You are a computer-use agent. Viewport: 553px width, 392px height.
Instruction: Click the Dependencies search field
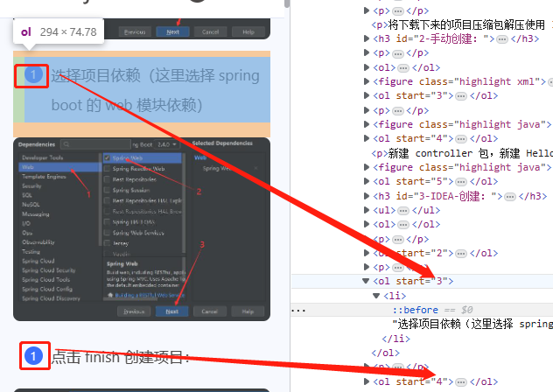(95, 144)
